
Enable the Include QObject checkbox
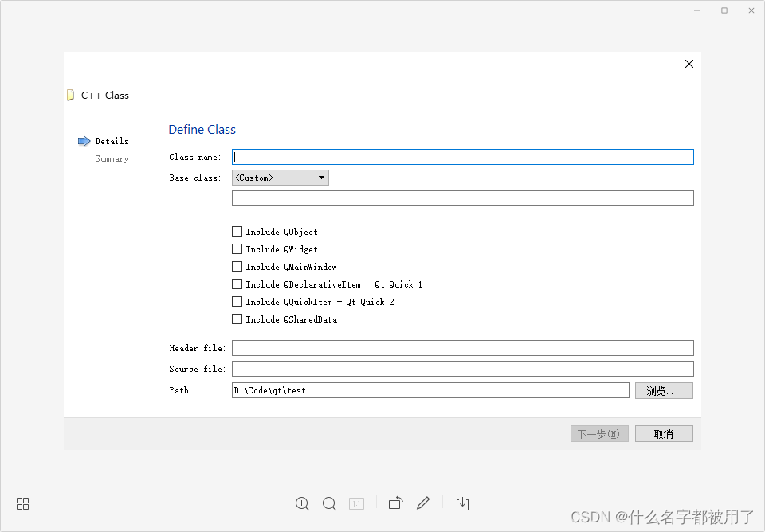[237, 232]
